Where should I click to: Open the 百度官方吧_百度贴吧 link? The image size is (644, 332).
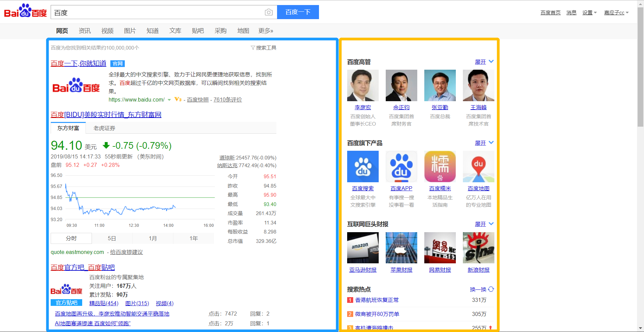[83, 267]
